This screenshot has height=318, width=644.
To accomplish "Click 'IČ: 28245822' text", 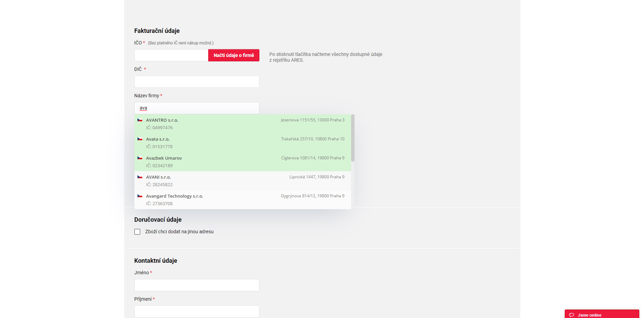I will (x=159, y=185).
